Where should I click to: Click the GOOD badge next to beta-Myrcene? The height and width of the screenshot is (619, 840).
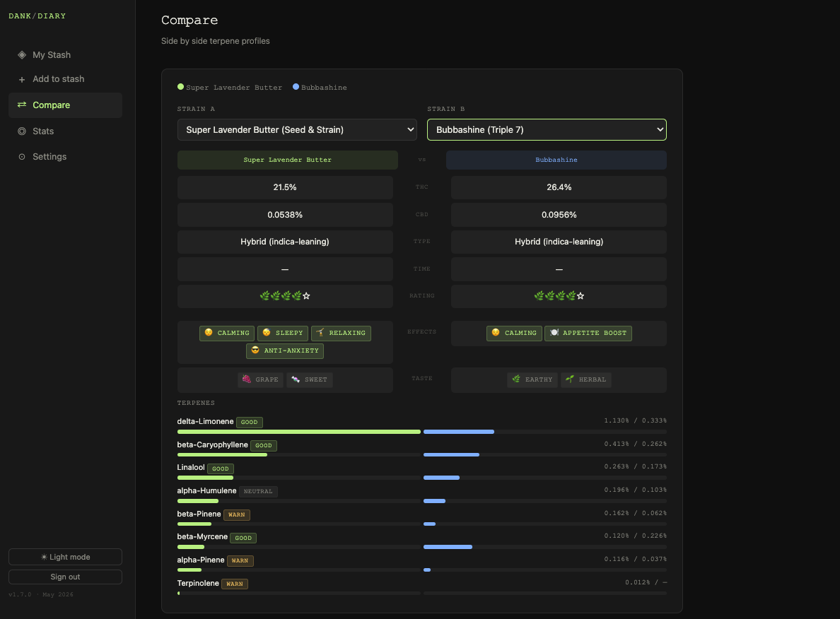(x=243, y=538)
